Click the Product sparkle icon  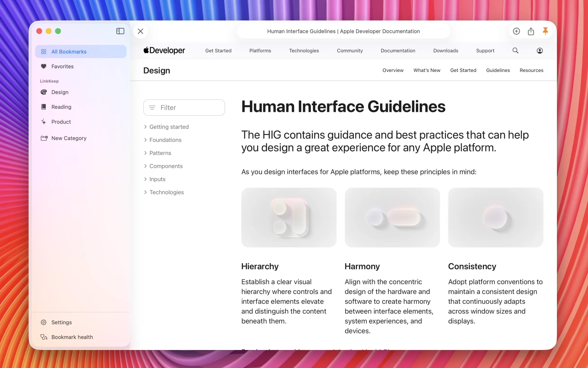[x=43, y=122]
